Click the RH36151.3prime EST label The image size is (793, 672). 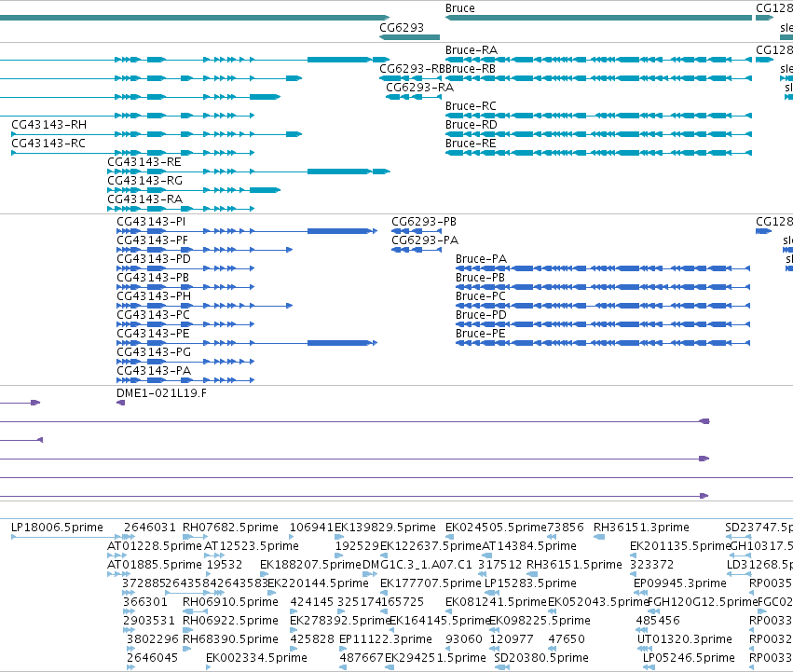tap(641, 528)
